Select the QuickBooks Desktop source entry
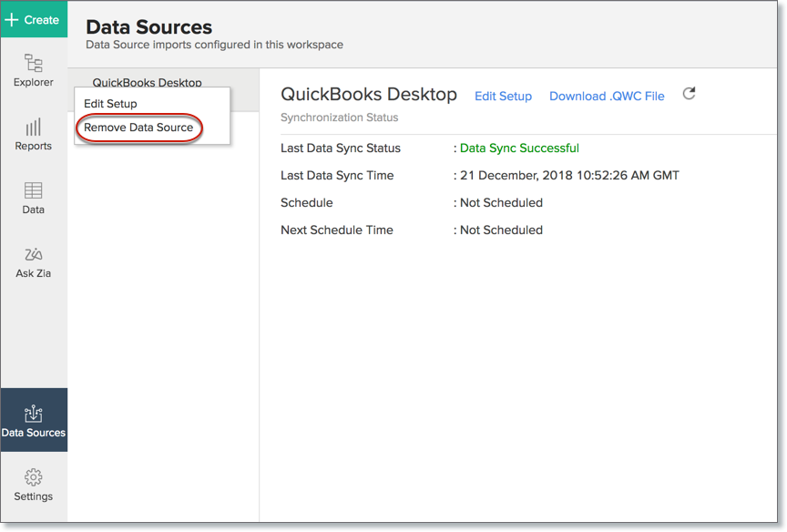 pos(148,82)
